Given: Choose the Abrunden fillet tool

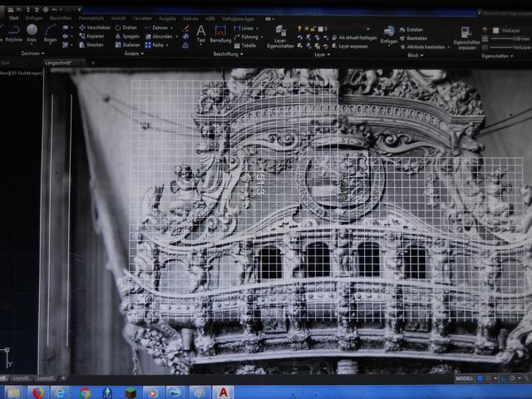Looking at the screenshot, I should pos(159,37).
